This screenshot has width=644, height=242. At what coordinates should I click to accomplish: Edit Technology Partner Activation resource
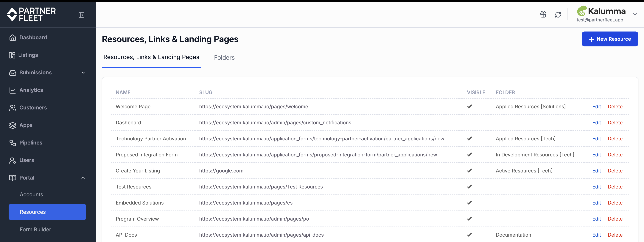(596, 139)
